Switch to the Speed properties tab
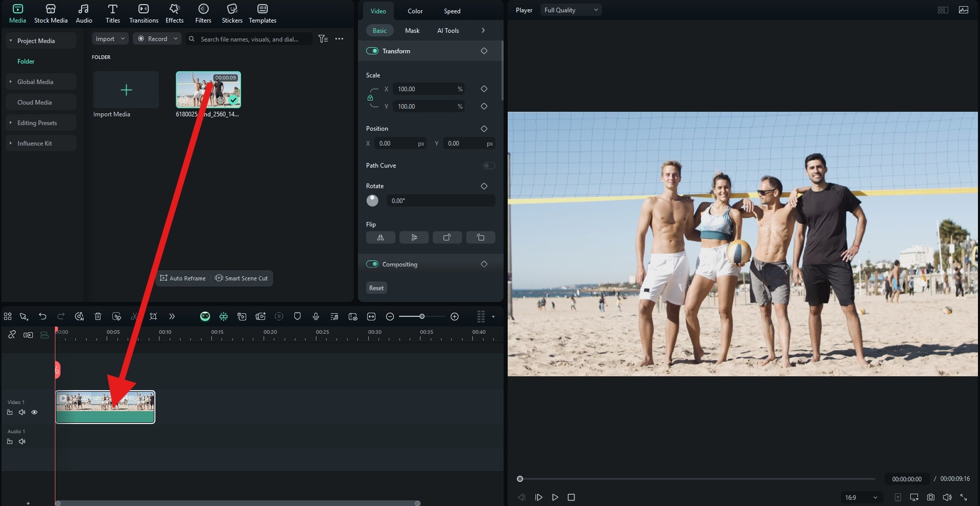The width and height of the screenshot is (980, 506). click(x=452, y=11)
